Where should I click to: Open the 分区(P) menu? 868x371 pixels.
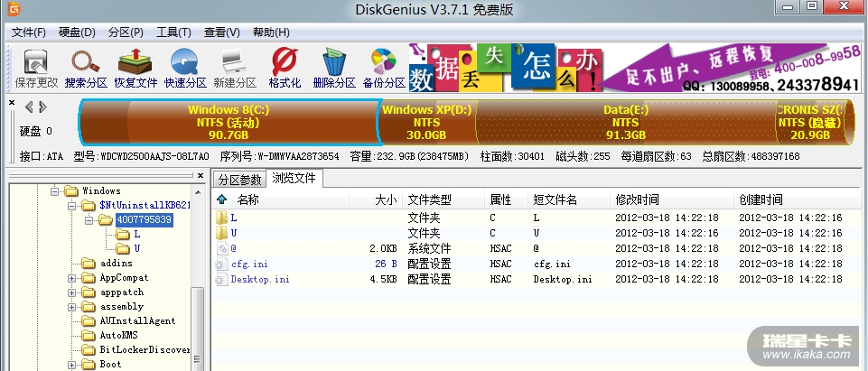click(126, 32)
